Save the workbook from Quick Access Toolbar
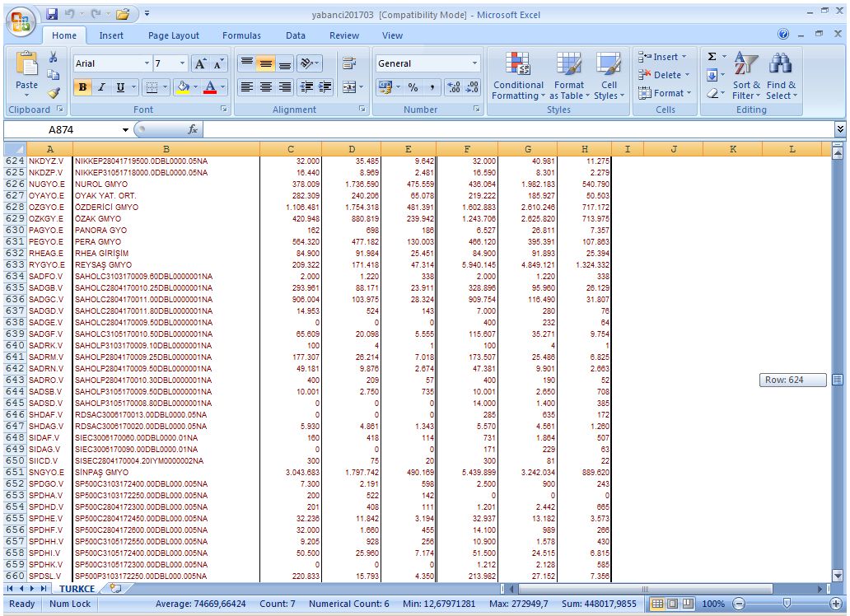 point(52,14)
